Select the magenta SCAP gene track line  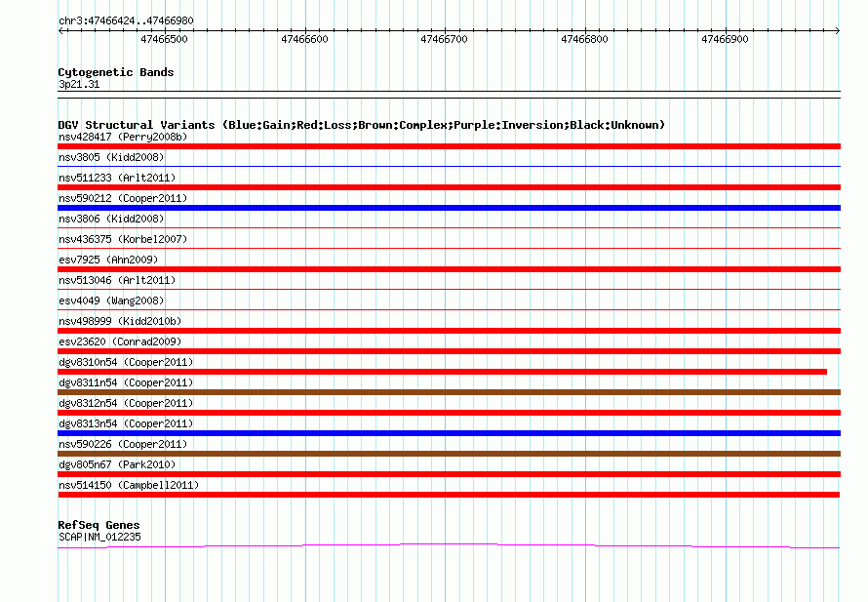[449, 546]
